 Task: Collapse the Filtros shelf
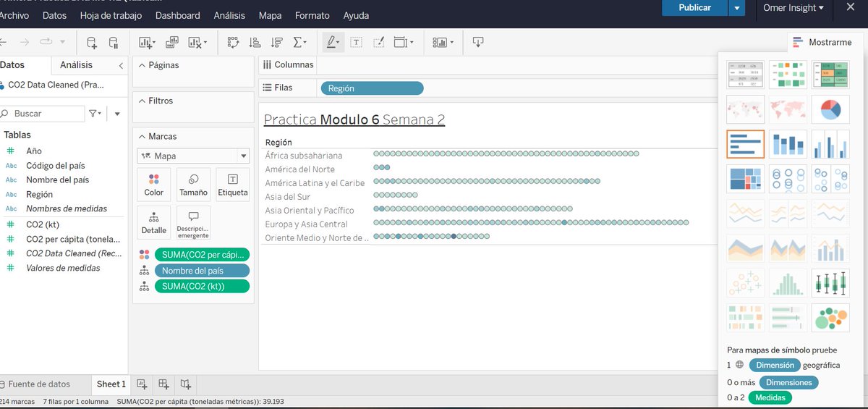(140, 101)
